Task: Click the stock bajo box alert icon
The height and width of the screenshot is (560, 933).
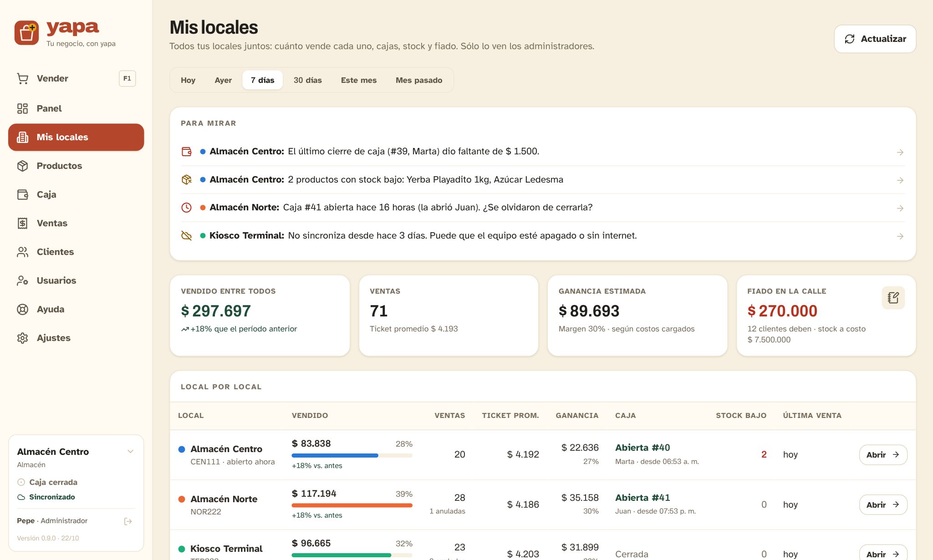Action: (187, 180)
